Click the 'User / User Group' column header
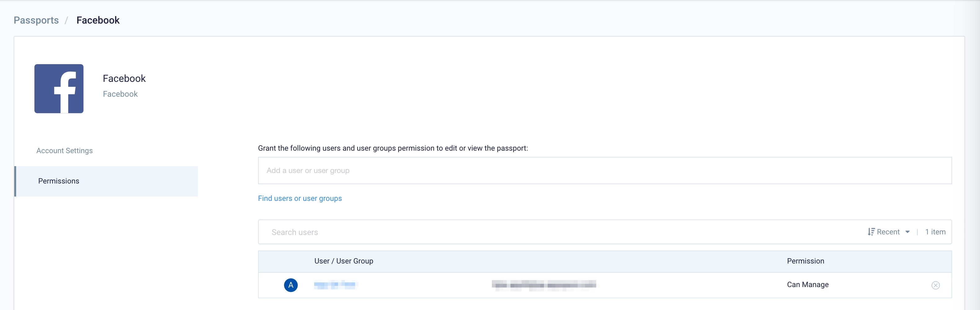 click(344, 261)
